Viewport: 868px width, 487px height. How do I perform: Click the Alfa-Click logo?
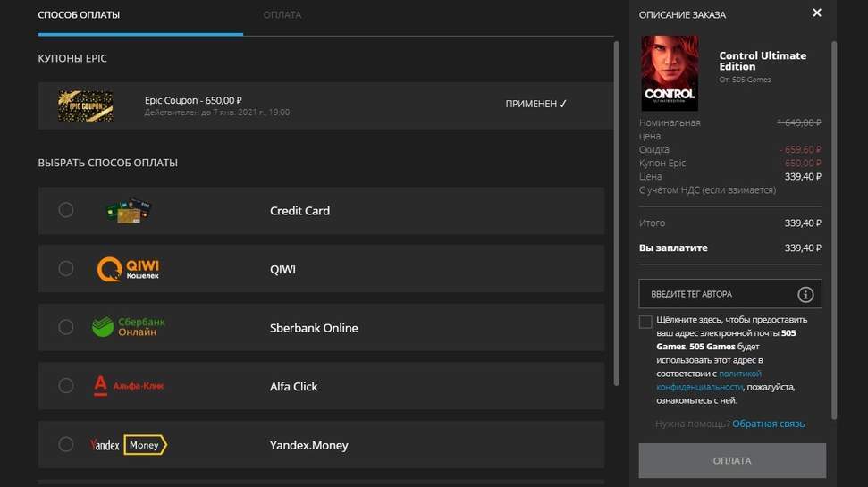tap(129, 386)
